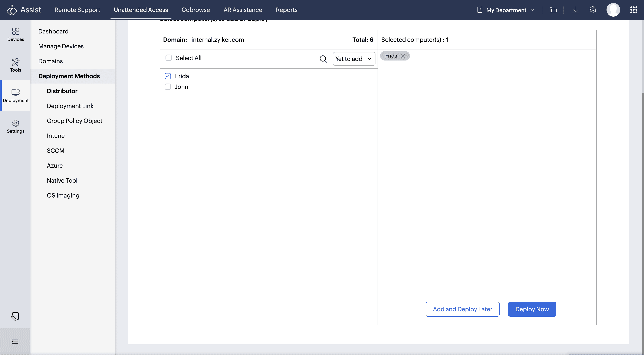
Task: Open the My Department dropdown
Action: [506, 10]
